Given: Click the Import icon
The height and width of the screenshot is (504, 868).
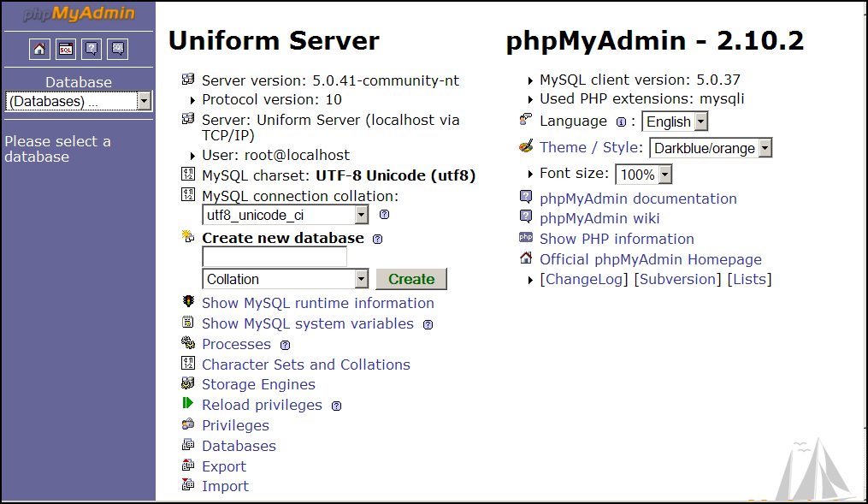Looking at the screenshot, I should (188, 484).
